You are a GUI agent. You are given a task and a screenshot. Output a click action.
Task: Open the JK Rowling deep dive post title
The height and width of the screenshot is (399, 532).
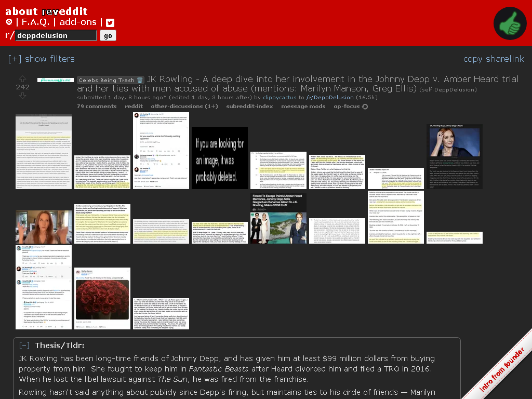coord(298,84)
